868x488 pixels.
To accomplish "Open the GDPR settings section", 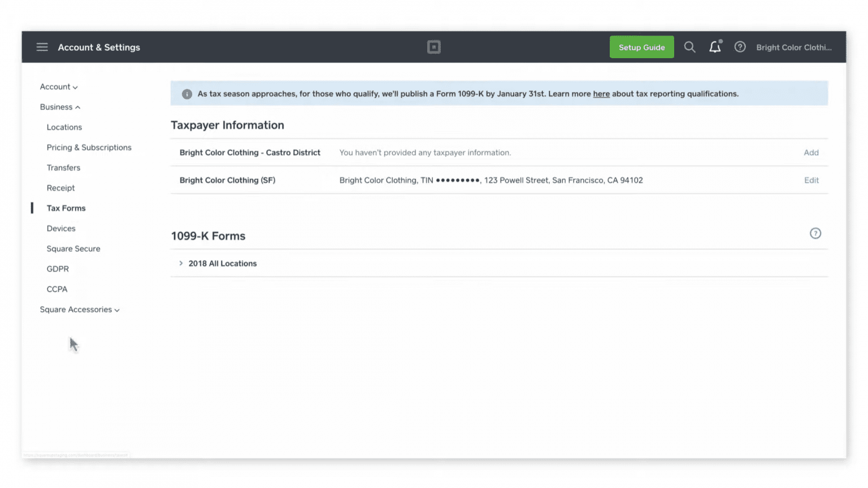I will click(x=57, y=268).
